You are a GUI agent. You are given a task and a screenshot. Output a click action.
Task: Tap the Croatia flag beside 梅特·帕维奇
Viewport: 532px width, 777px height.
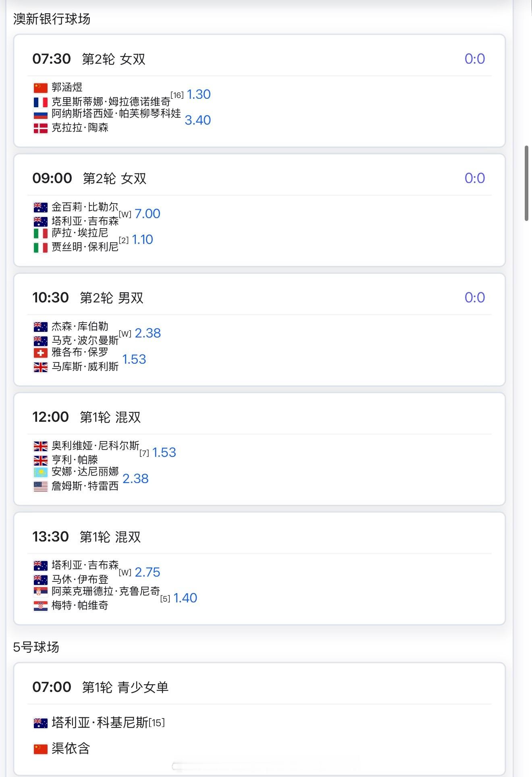(40, 606)
